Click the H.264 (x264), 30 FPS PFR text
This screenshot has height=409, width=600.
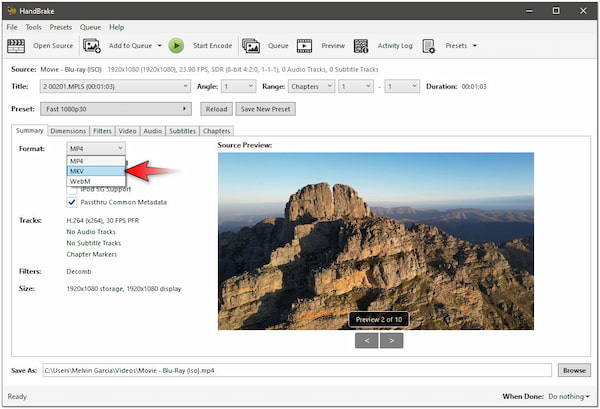[103, 220]
